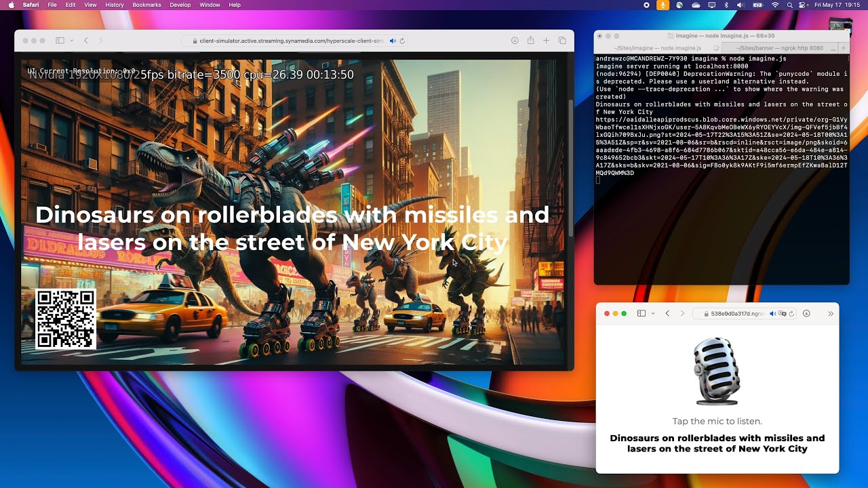Show tab overview in large Safari window

pyautogui.click(x=562, y=41)
